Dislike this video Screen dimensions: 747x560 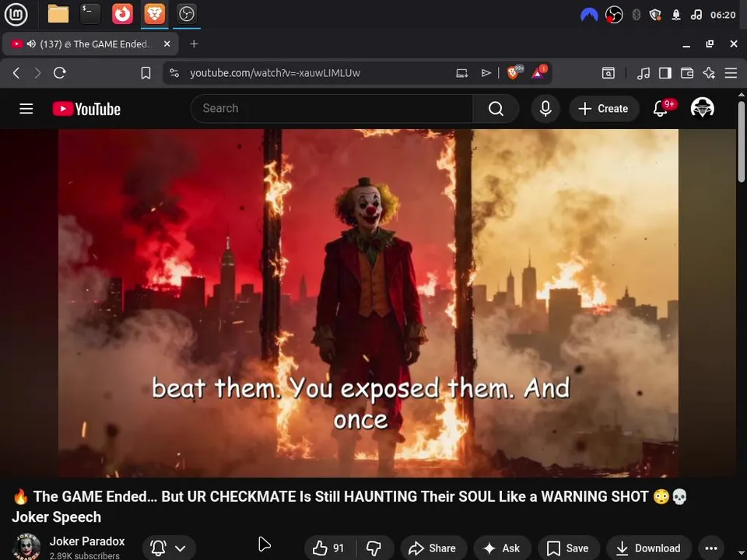point(374,548)
